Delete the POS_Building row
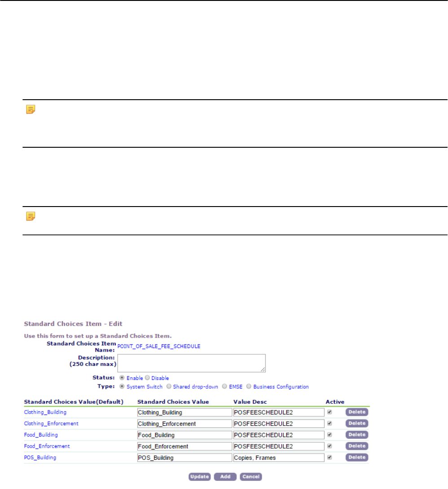This screenshot has width=448, height=489. tap(357, 457)
